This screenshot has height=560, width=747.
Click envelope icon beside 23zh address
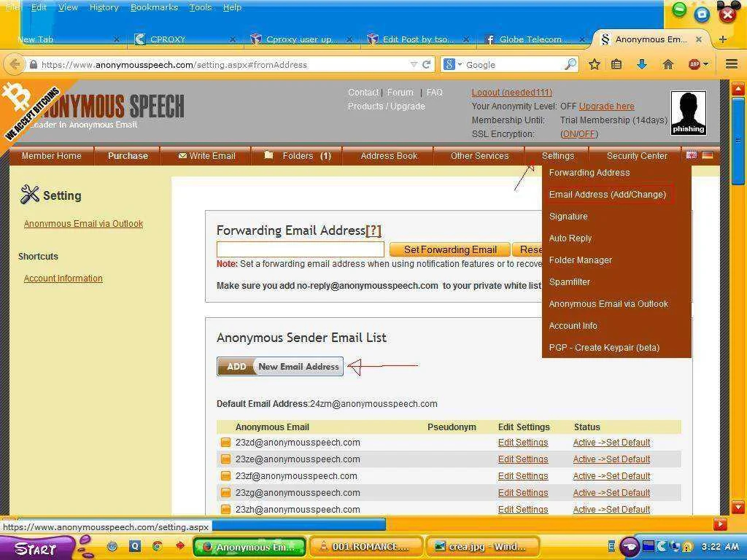pyautogui.click(x=226, y=509)
